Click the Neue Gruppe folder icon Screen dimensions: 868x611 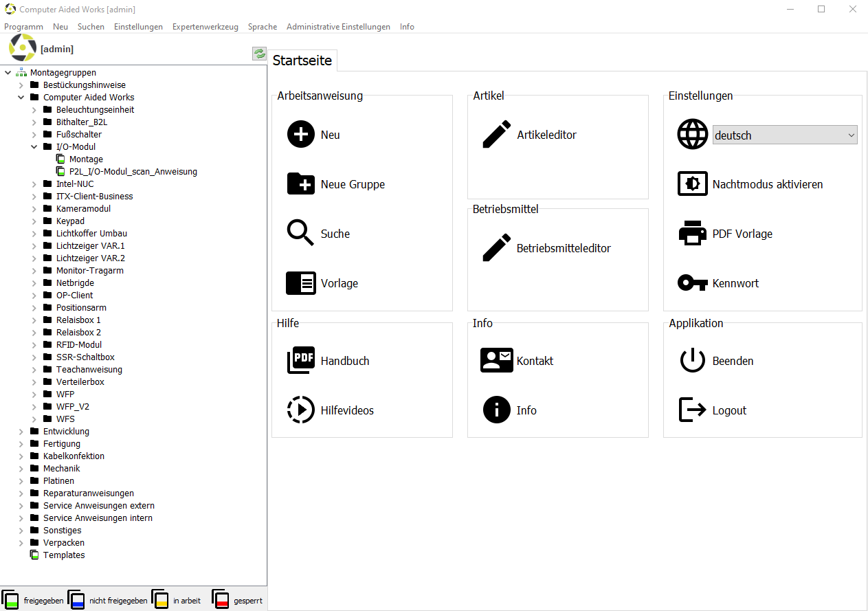(x=301, y=184)
